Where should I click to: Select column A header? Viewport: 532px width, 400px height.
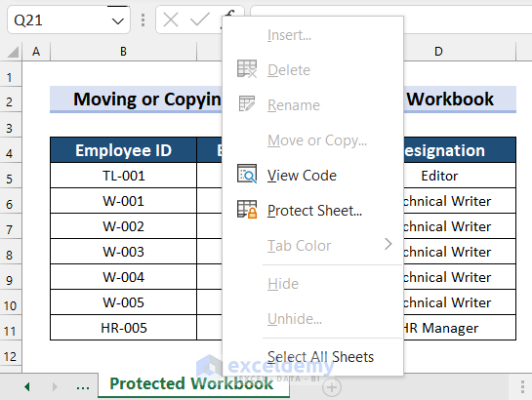click(36, 52)
